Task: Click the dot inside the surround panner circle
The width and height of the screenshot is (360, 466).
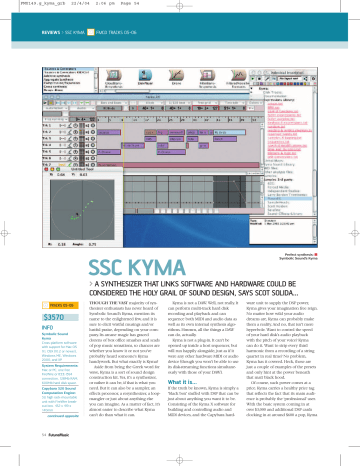Action: coord(77,214)
